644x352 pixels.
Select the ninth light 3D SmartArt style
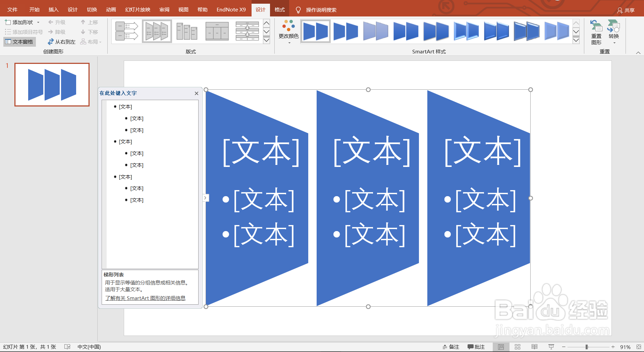[557, 31]
